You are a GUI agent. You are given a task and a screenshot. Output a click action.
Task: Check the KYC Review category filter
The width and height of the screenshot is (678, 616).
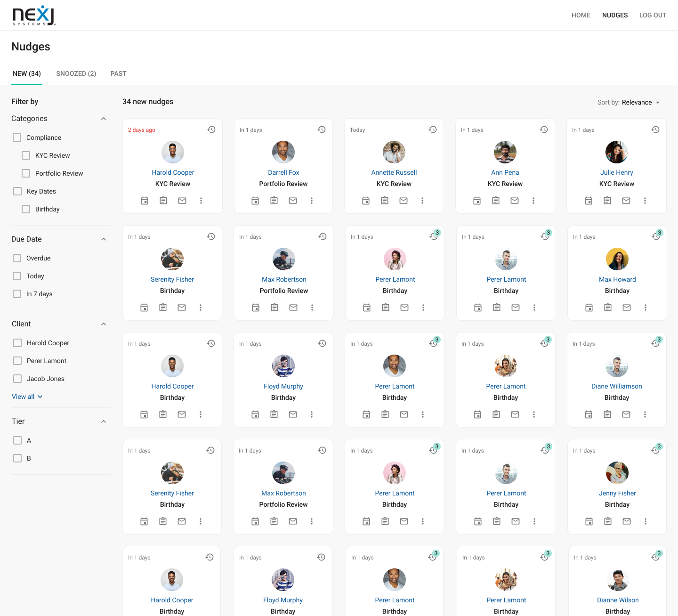[26, 155]
